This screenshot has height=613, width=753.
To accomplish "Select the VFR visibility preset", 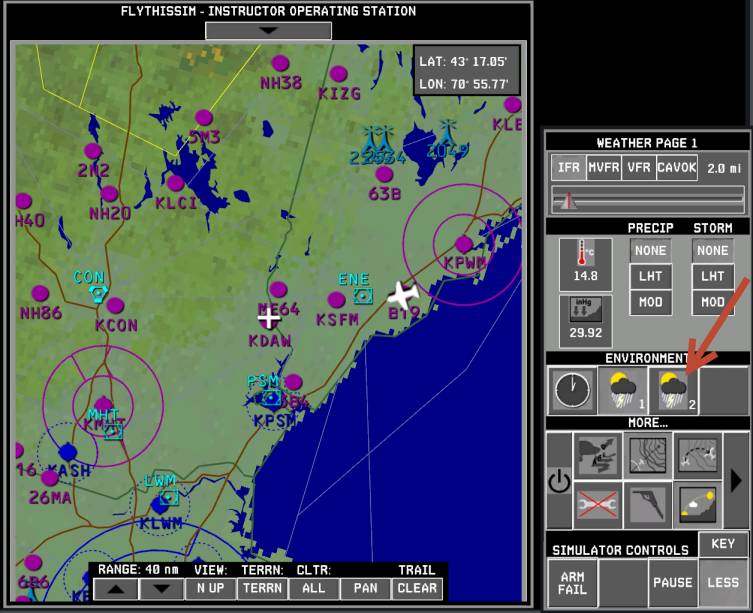I will pos(639,167).
